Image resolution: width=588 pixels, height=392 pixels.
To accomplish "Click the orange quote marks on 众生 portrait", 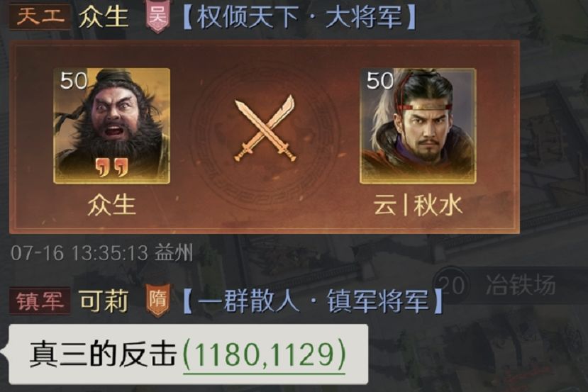I will pos(111,167).
